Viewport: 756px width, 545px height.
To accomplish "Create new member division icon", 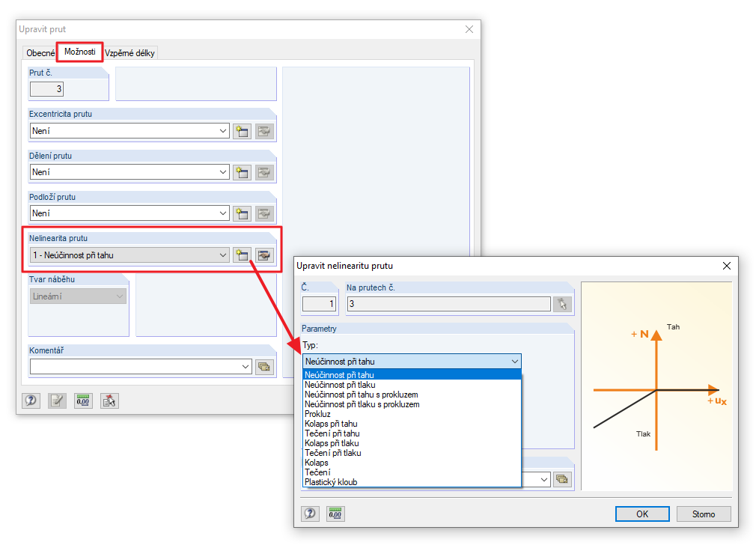I will pyautogui.click(x=242, y=172).
